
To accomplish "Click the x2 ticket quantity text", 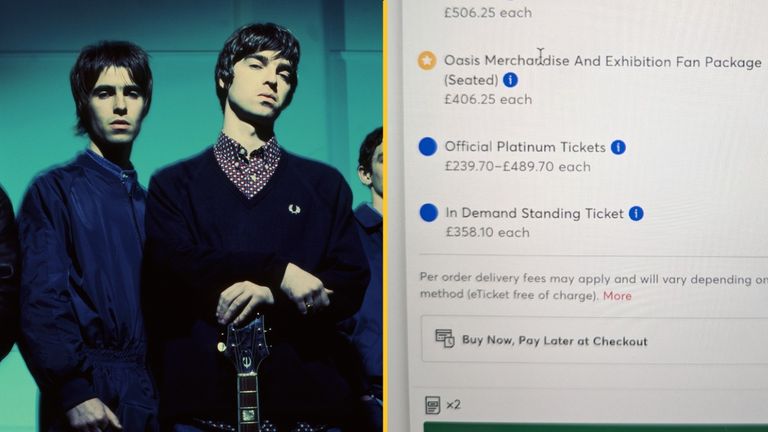I will (454, 405).
